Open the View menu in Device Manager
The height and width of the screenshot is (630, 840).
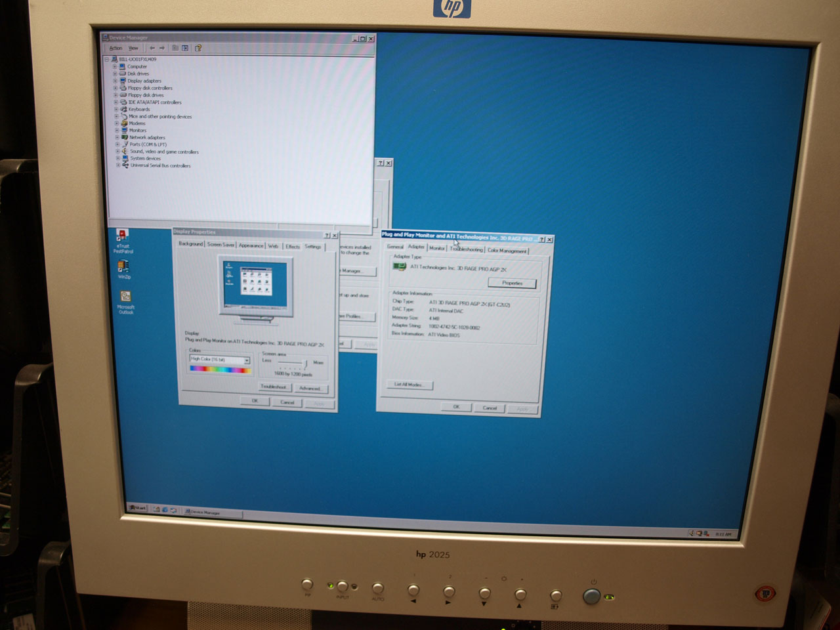pyautogui.click(x=133, y=48)
